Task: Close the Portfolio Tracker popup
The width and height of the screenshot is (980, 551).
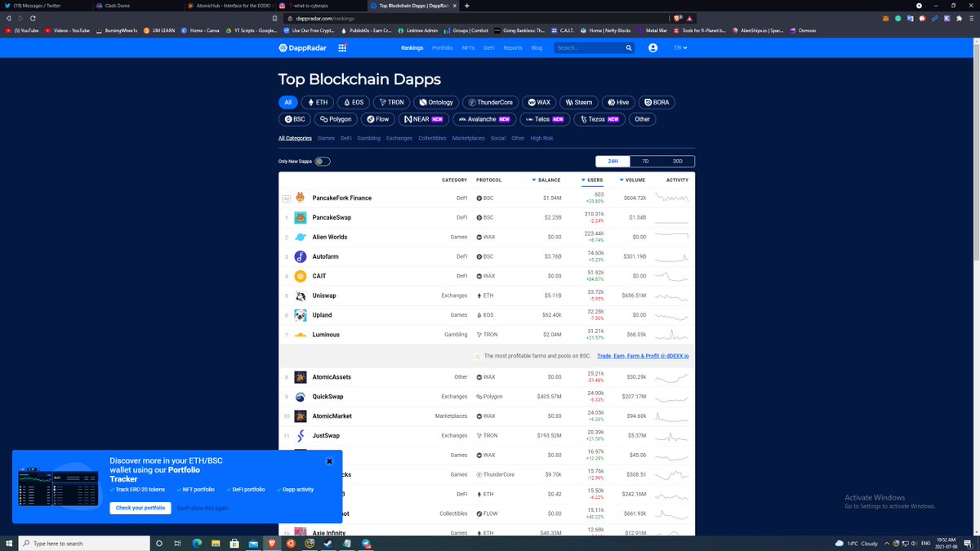Action: pos(330,461)
